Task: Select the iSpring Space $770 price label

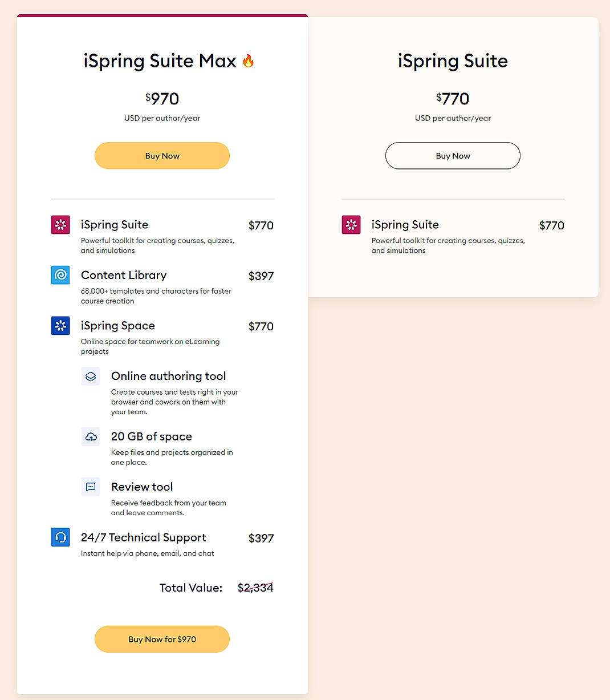Action: tap(261, 326)
